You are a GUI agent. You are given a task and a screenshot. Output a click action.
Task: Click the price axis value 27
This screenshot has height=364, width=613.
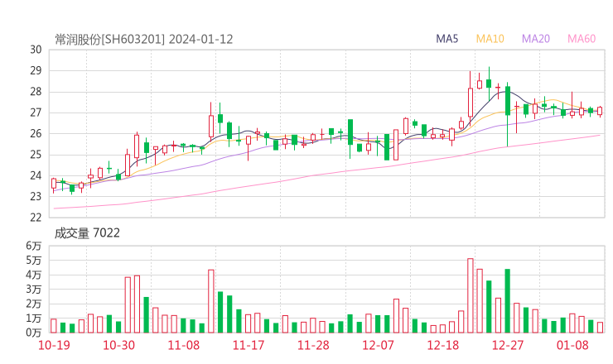pos(36,113)
